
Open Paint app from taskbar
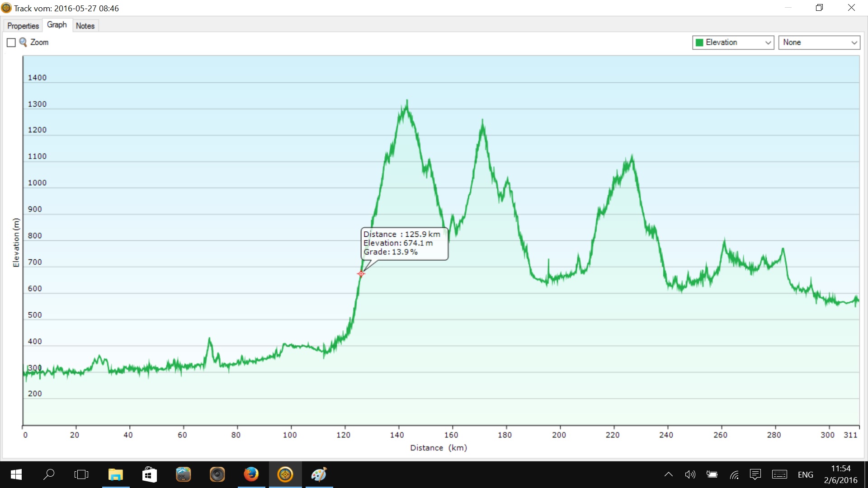319,474
